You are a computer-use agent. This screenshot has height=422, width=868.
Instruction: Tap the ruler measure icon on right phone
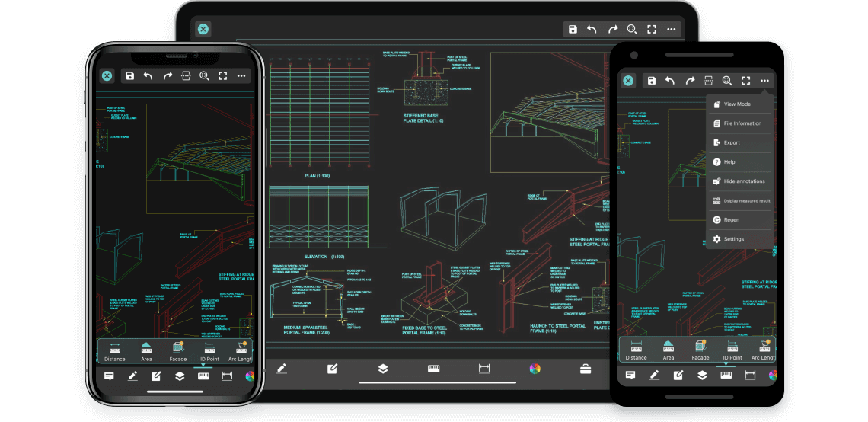tap(726, 376)
